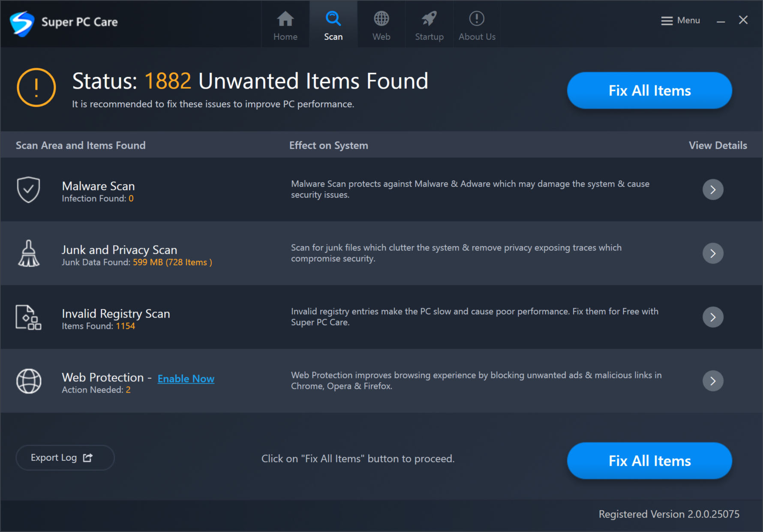The height and width of the screenshot is (532, 763).
Task: Open the About Us tab
Action: (477, 25)
